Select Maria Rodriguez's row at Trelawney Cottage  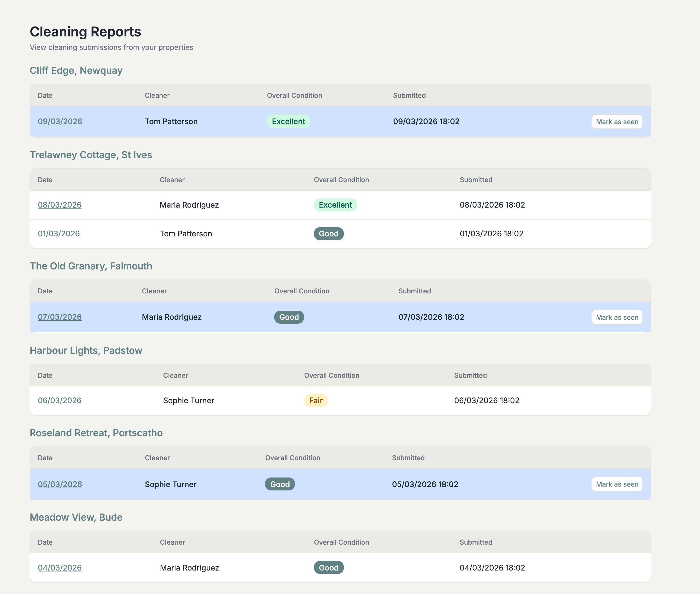[x=236, y=205]
